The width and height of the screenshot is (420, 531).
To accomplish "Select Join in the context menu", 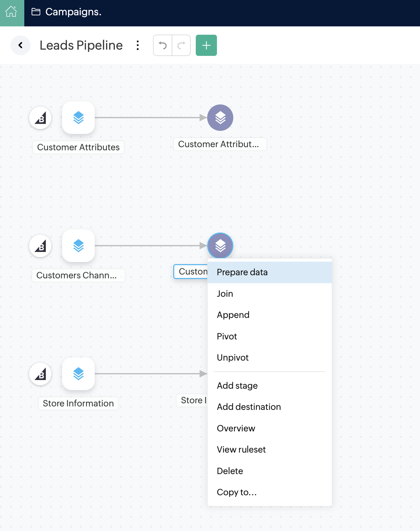I will pyautogui.click(x=225, y=294).
